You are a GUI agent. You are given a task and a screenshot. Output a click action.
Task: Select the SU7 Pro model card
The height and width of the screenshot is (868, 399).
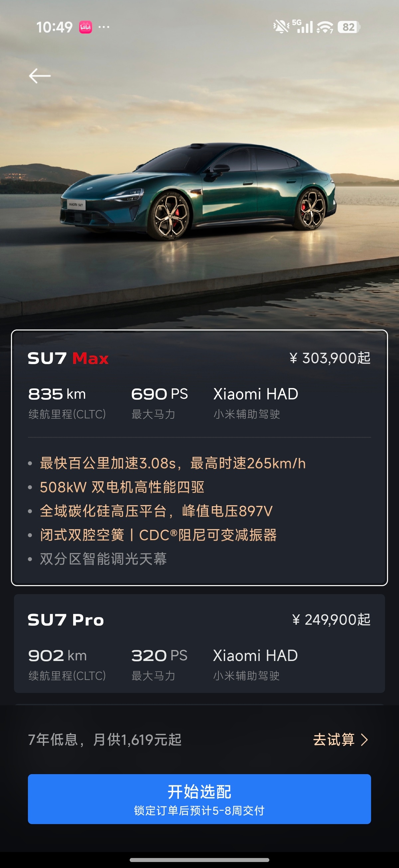199,644
